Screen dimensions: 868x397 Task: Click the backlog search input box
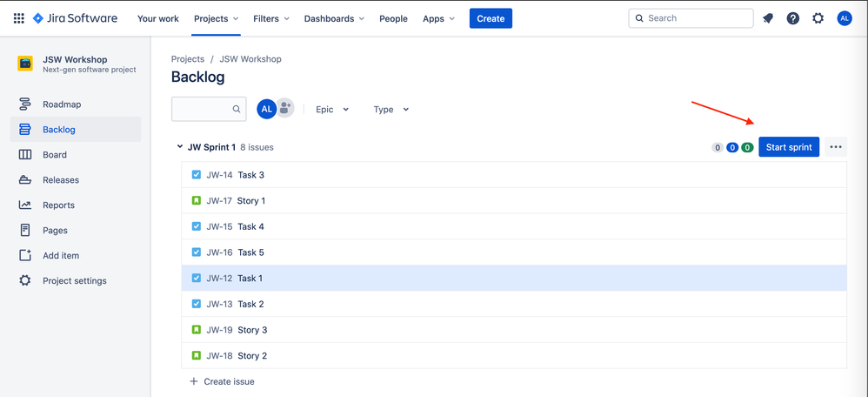(210, 109)
